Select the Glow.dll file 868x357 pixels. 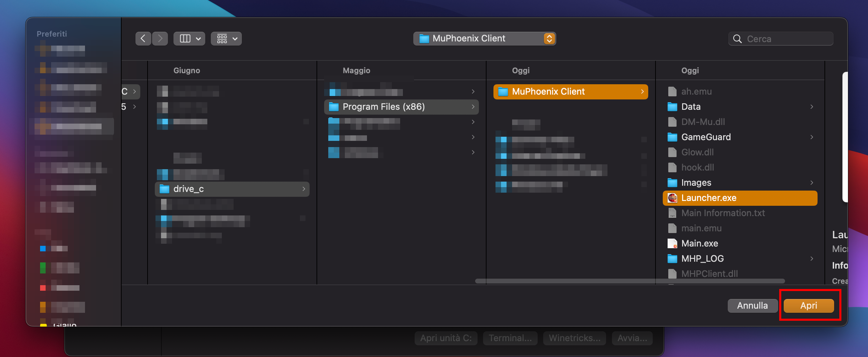pyautogui.click(x=740, y=152)
